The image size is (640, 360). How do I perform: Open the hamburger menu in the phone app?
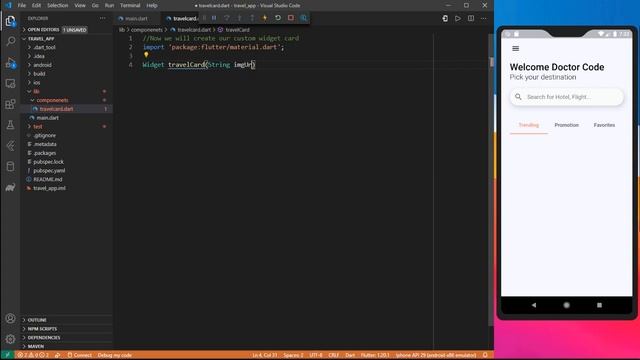coord(516,49)
